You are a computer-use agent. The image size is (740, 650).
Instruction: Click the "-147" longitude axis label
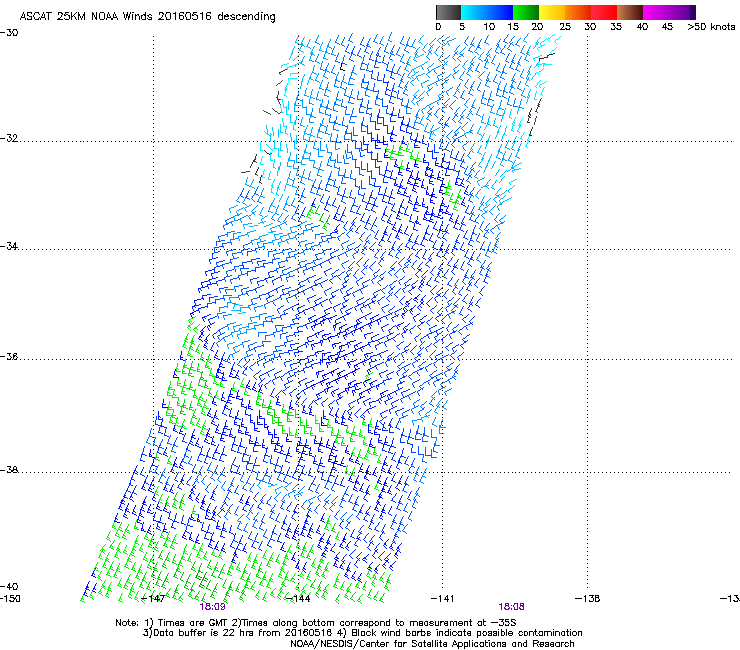[153, 599]
